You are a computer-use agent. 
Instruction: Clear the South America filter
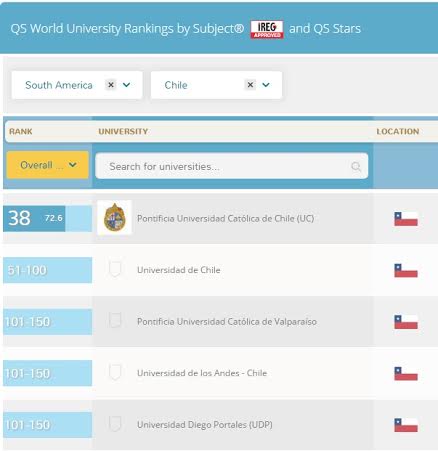[111, 85]
